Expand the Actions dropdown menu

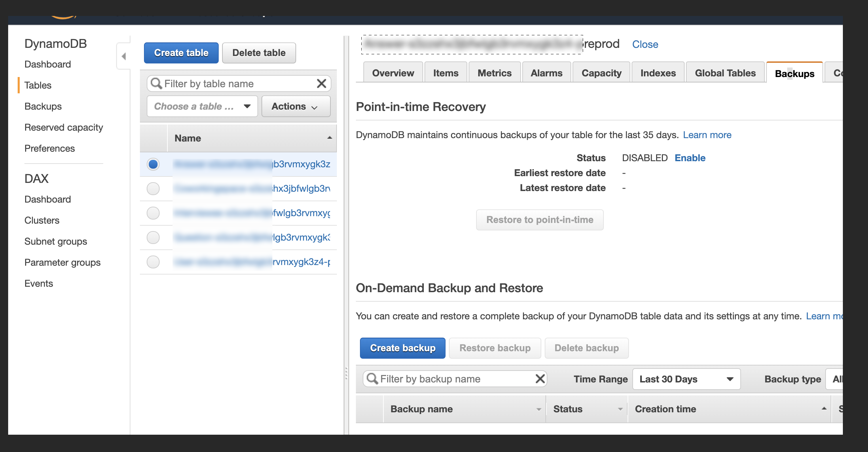295,107
